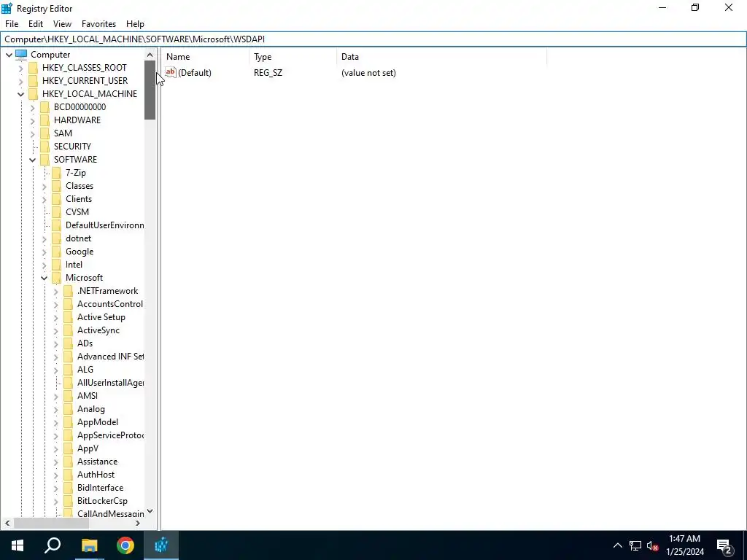Screen dimensions: 747x560
Task: Open the Windows Start menu
Action: [18, 545]
